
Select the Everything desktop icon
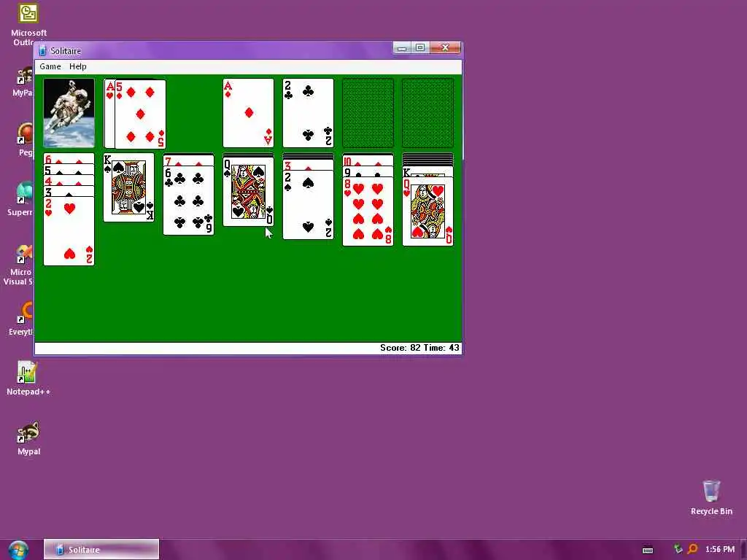pyautogui.click(x=20, y=319)
